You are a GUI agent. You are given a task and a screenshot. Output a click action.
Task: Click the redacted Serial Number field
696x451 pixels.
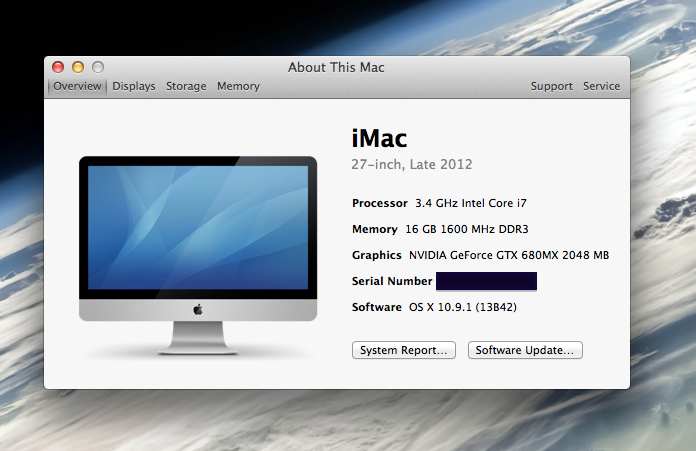(x=486, y=281)
